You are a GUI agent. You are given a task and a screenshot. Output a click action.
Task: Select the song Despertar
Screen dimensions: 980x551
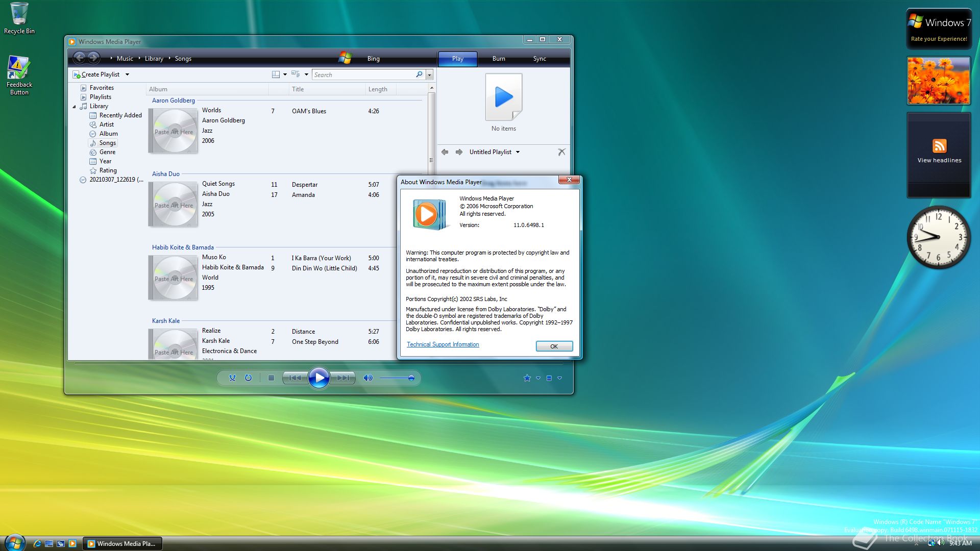tap(305, 185)
